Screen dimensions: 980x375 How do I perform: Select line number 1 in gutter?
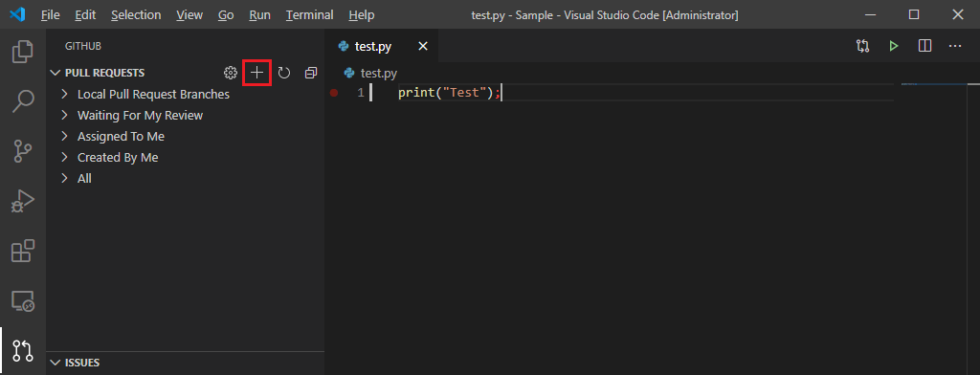tap(361, 93)
